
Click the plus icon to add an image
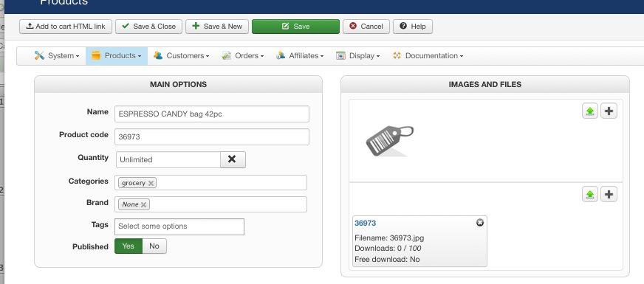[609, 111]
